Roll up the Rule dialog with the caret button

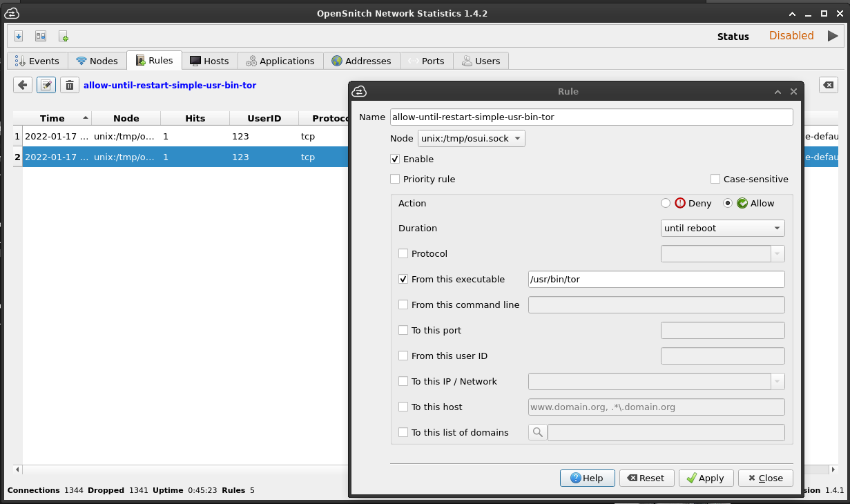tap(777, 91)
